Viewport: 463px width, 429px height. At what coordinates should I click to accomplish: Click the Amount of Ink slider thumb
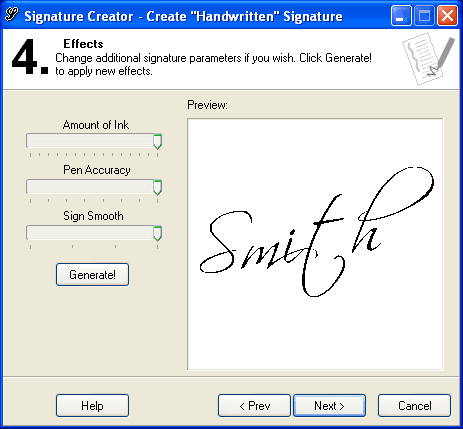point(157,141)
